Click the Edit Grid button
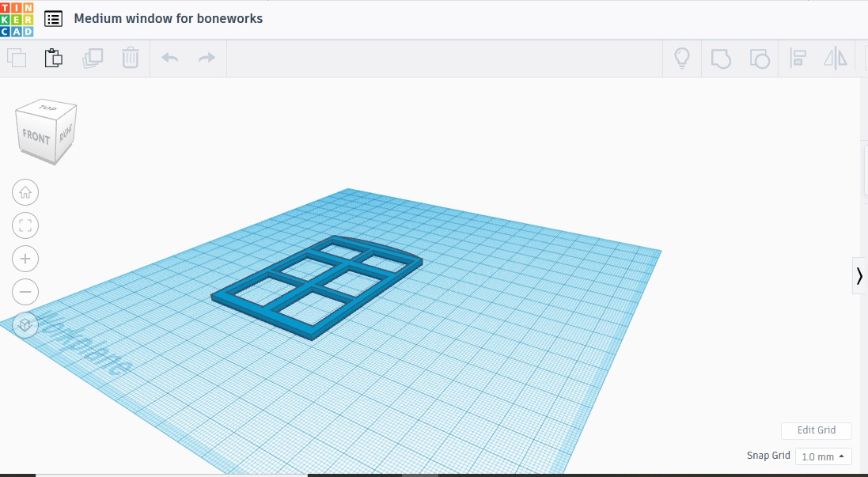Viewport: 868px width, 477px height. click(816, 430)
